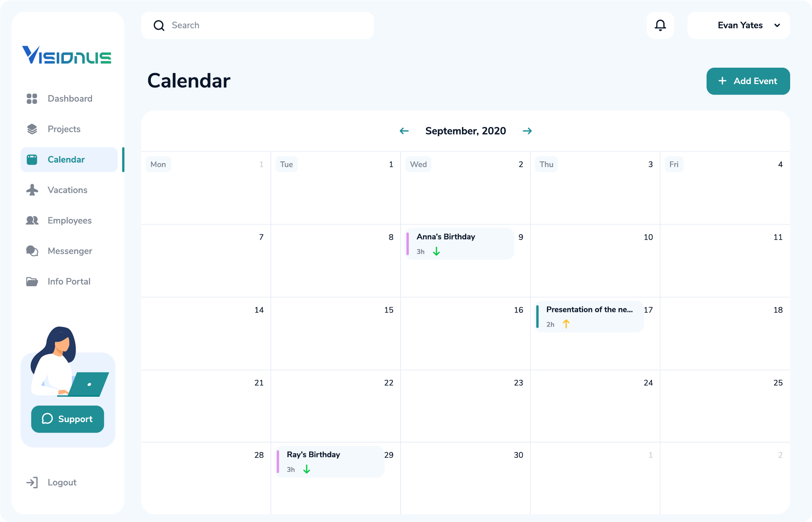This screenshot has width=812, height=522.
Task: Click the notification bell
Action: coord(660,25)
